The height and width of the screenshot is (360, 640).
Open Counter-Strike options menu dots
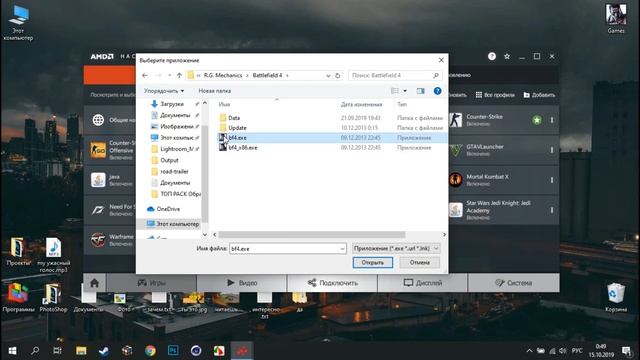click(552, 120)
